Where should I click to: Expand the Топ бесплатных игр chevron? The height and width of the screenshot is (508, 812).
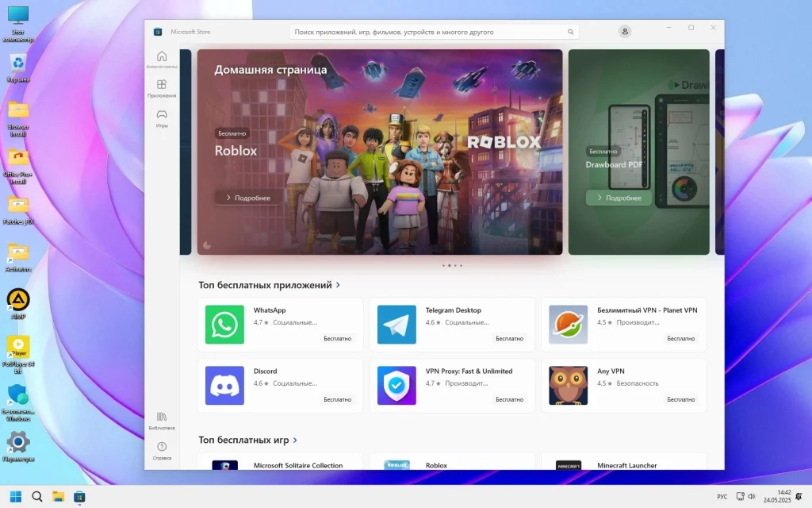pyautogui.click(x=293, y=440)
